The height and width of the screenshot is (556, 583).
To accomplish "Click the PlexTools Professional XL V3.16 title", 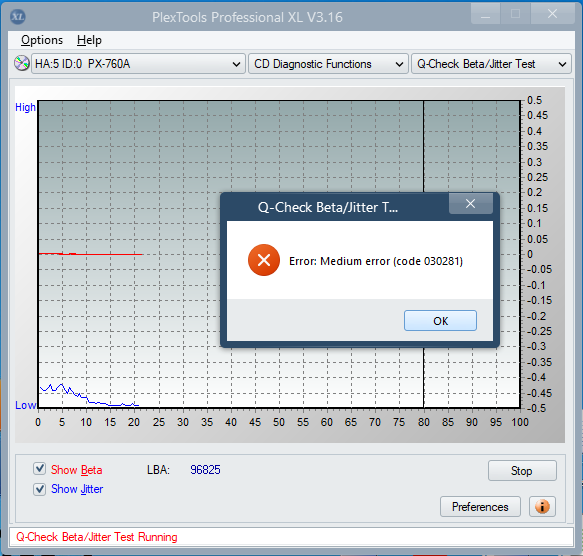I will [x=247, y=17].
